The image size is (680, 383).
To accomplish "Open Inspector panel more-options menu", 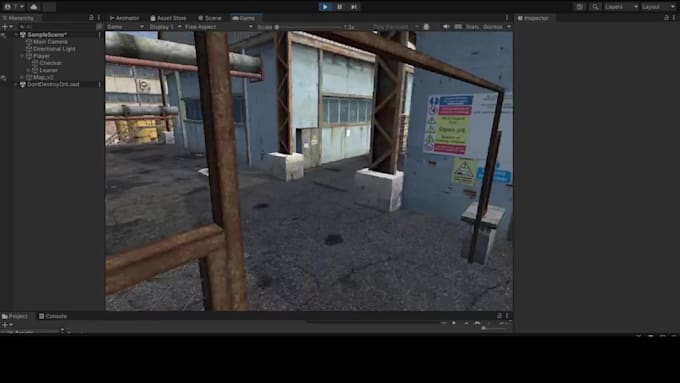I will [x=674, y=18].
